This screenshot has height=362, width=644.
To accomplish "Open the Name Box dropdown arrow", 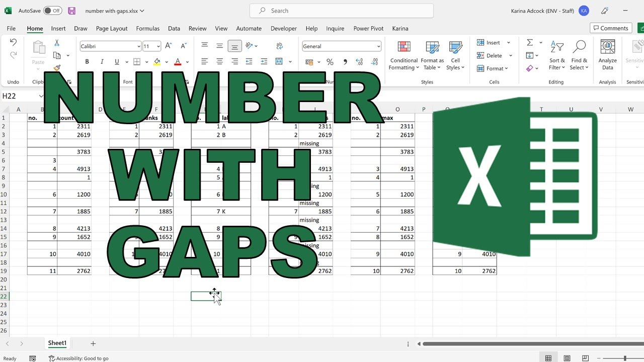I will (x=42, y=96).
